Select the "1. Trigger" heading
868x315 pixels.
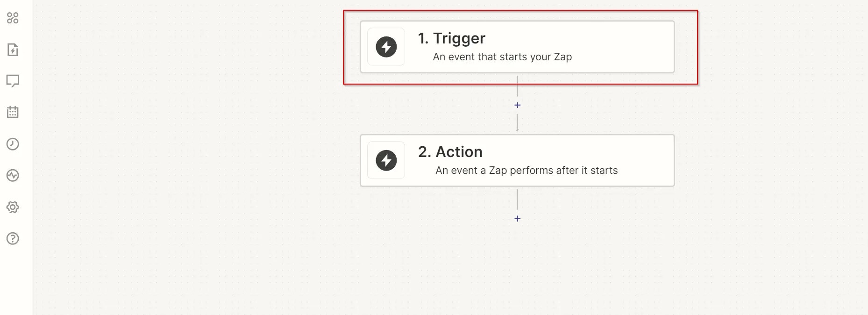pyautogui.click(x=451, y=38)
